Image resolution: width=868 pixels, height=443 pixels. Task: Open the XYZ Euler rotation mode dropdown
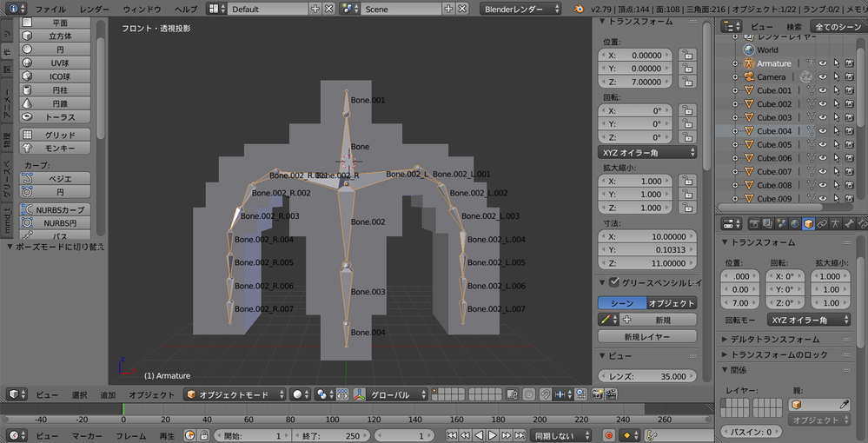pyautogui.click(x=647, y=152)
